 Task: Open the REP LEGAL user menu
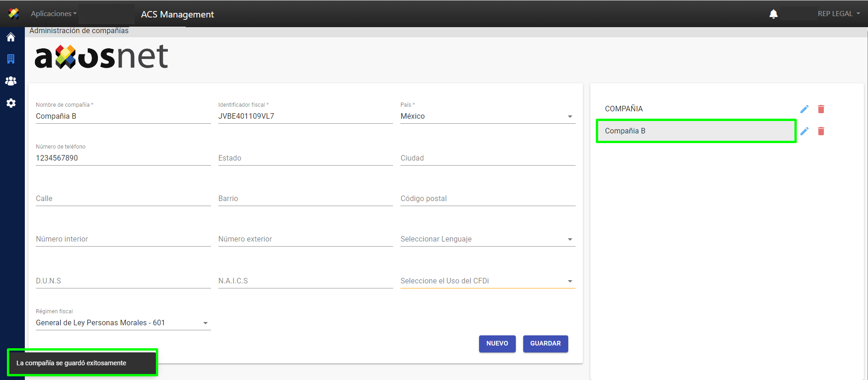[838, 14]
